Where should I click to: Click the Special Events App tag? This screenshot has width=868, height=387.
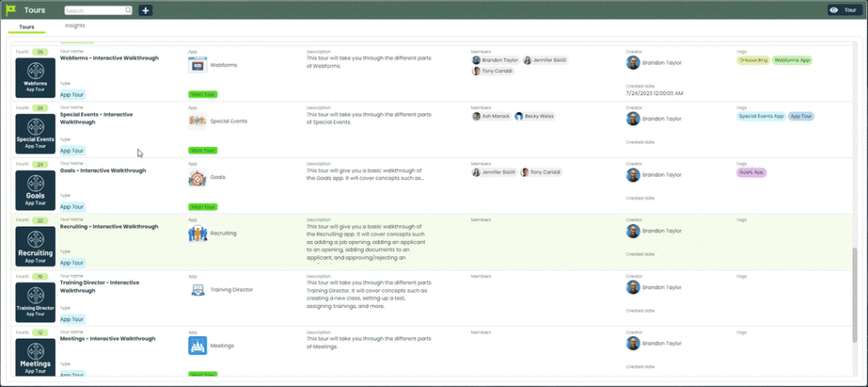point(761,116)
